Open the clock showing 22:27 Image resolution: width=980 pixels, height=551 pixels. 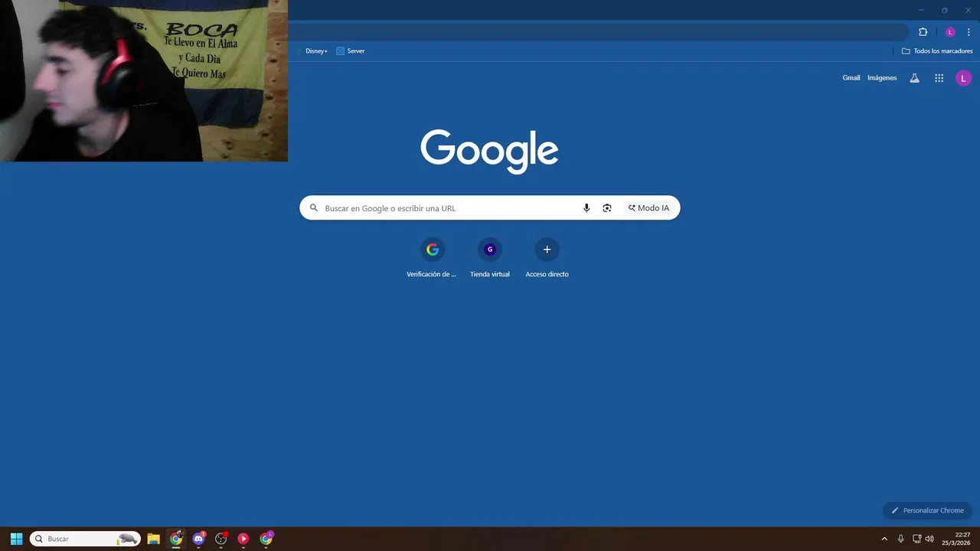(x=957, y=539)
